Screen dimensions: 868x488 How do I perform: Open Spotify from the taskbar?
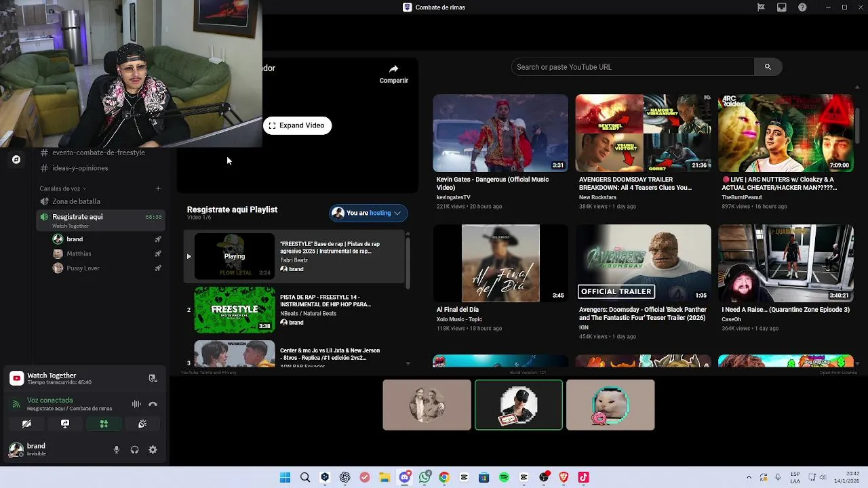tap(504, 477)
